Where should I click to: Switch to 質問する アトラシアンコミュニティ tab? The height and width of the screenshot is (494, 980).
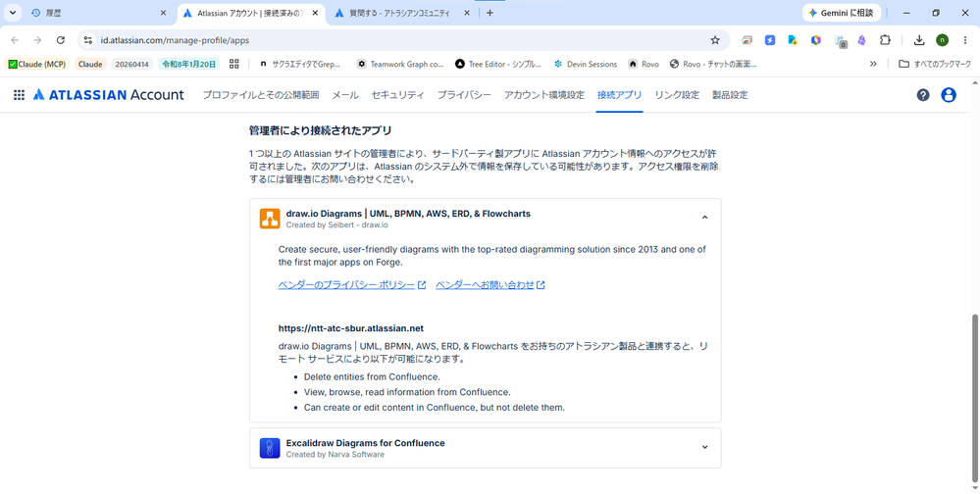click(400, 13)
